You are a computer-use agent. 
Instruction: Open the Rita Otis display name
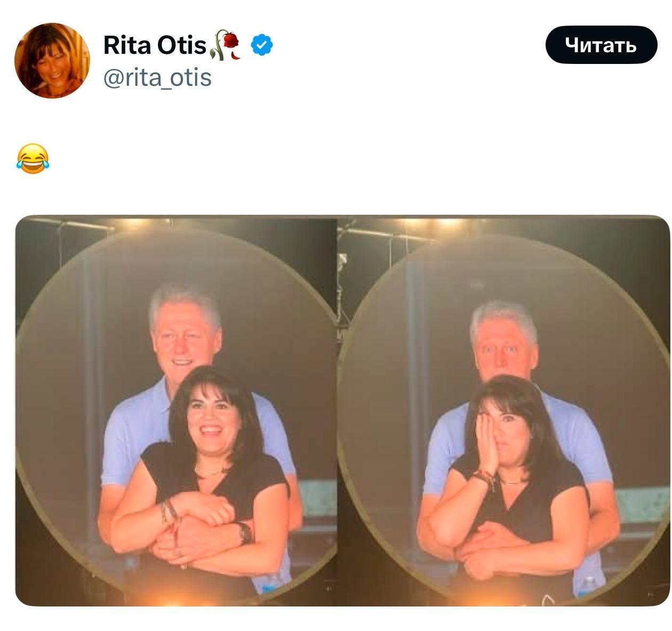(x=155, y=45)
